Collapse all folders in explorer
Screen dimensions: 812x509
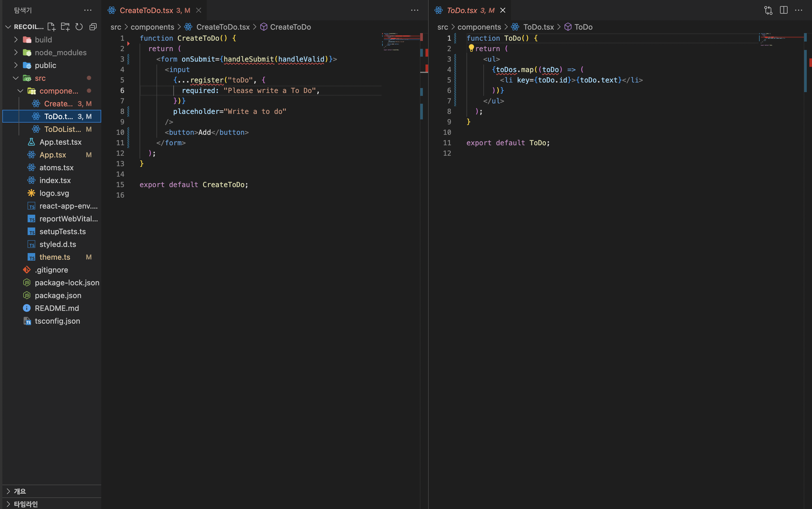click(93, 27)
